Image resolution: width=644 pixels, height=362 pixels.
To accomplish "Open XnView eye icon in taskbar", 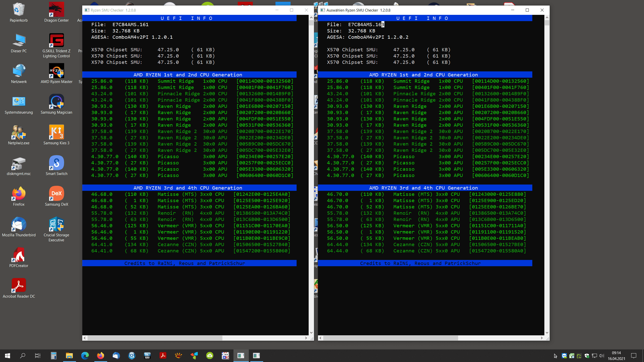I will point(178,355).
